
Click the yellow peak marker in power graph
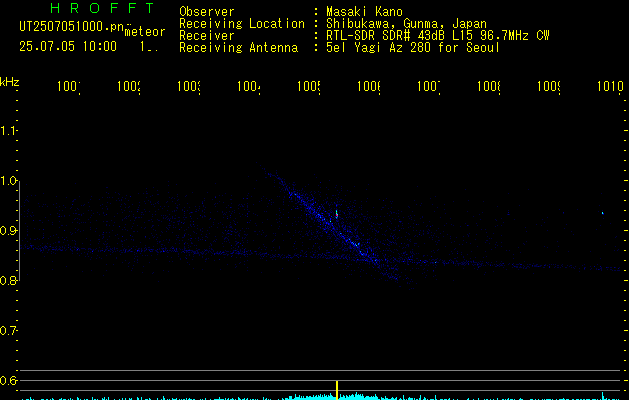point(337,390)
